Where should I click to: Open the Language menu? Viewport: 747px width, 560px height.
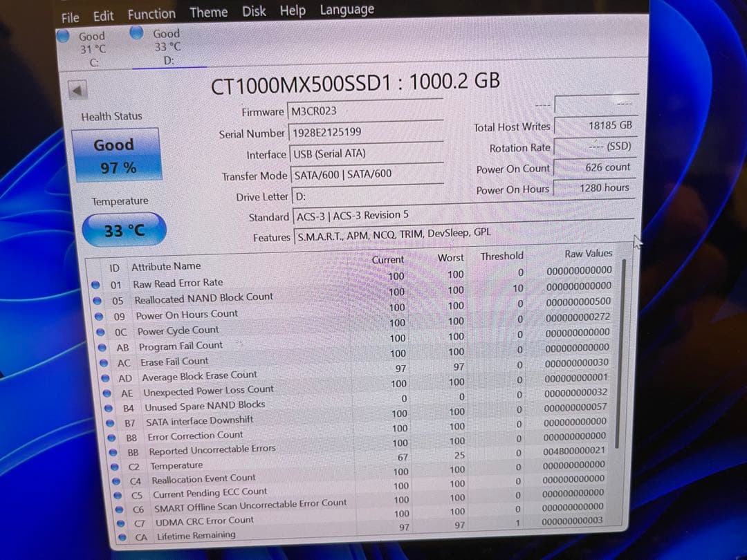click(x=346, y=9)
